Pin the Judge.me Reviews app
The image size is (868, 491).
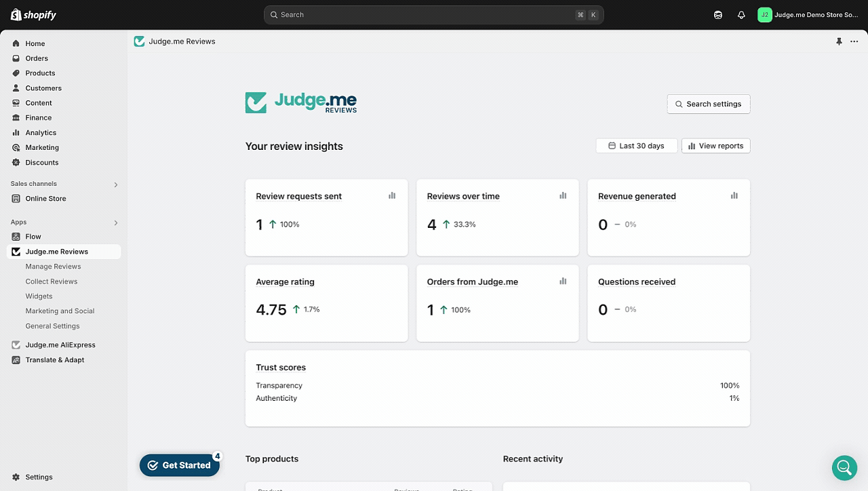(839, 41)
